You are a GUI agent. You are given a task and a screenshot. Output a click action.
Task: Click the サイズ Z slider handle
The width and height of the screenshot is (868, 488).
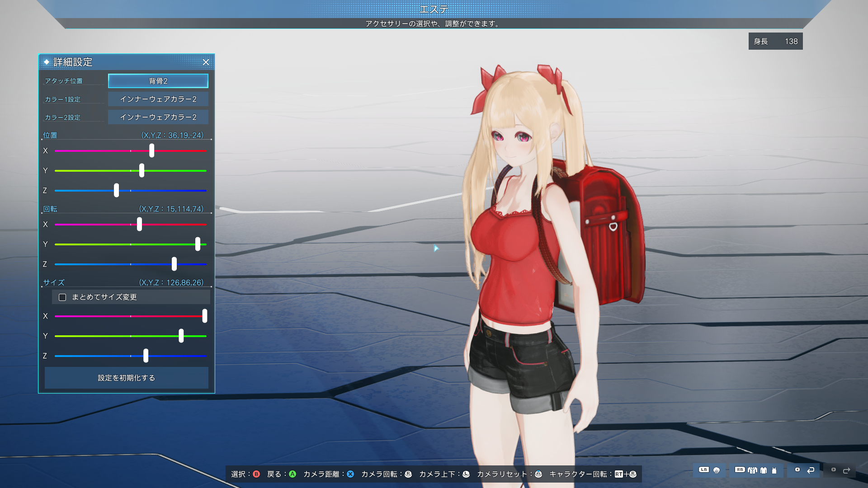click(x=146, y=356)
